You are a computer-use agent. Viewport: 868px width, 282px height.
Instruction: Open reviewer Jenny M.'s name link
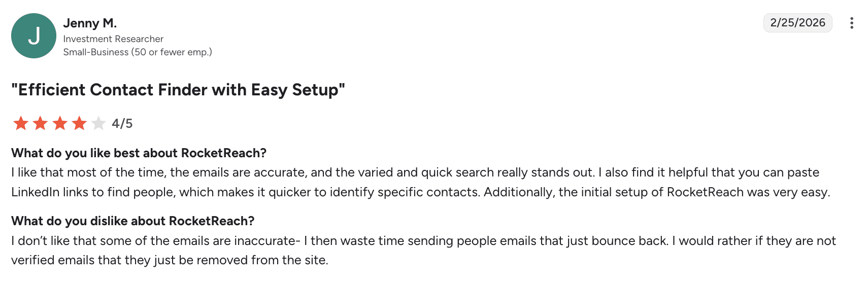90,23
